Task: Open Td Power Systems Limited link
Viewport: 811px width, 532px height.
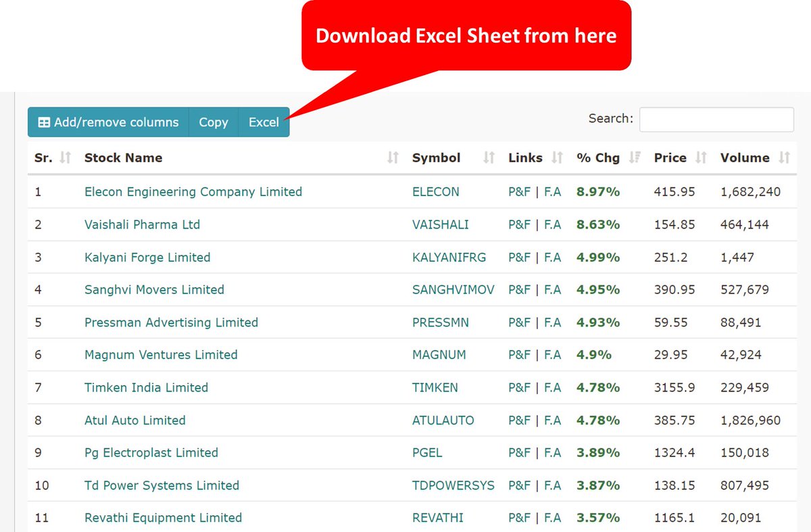Action: tap(162, 485)
